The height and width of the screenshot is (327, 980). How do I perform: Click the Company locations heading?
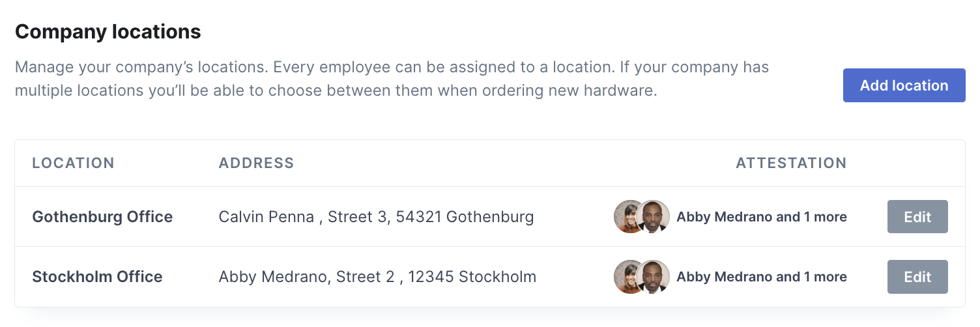(x=108, y=31)
